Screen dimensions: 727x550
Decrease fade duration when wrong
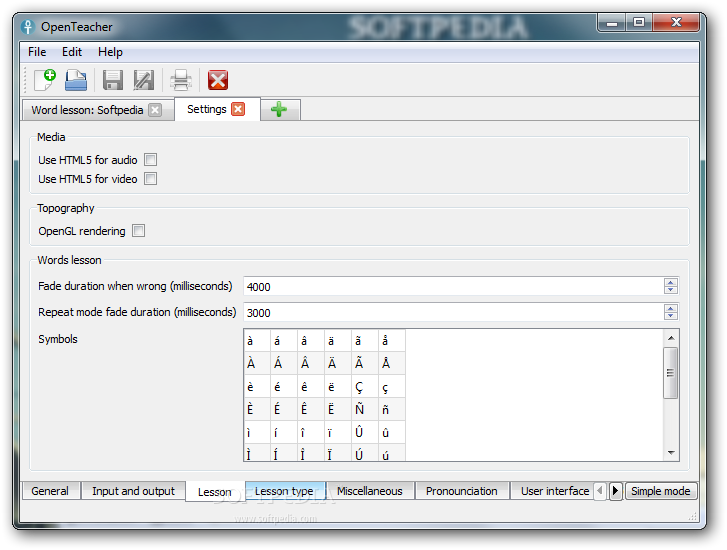pos(670,290)
